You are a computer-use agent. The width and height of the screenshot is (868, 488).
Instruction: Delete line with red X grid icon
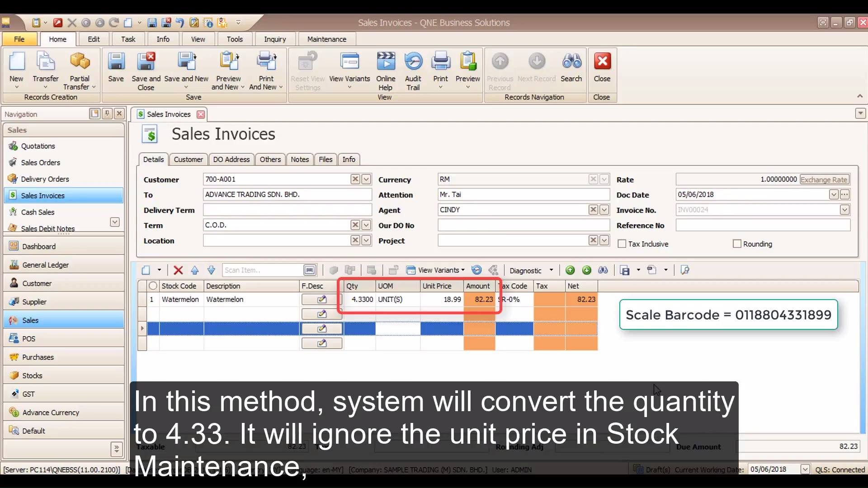(x=178, y=270)
